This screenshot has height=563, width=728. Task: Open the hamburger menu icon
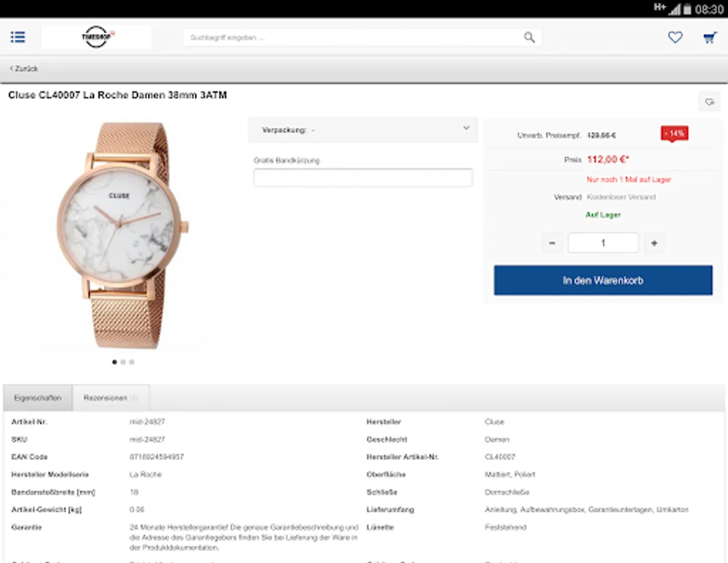pyautogui.click(x=18, y=37)
